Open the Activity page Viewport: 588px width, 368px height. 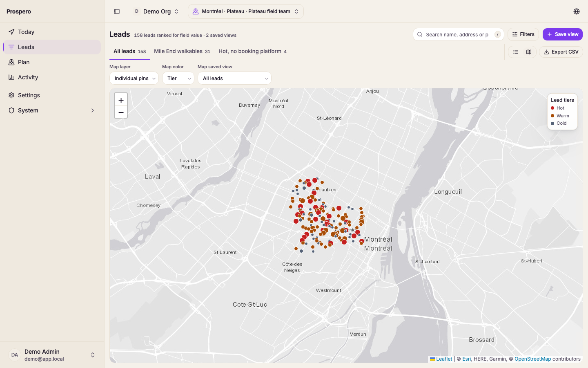tap(52, 77)
